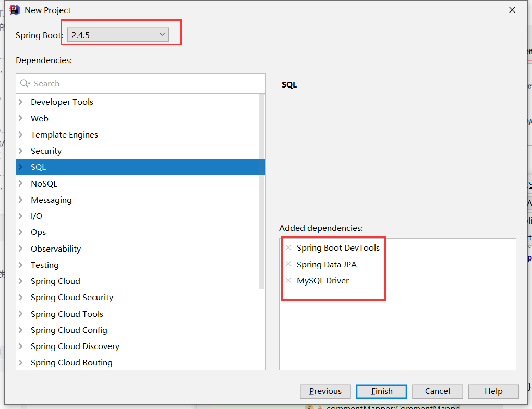532x409 pixels.
Task: Expand the Testing category
Action: click(x=21, y=265)
